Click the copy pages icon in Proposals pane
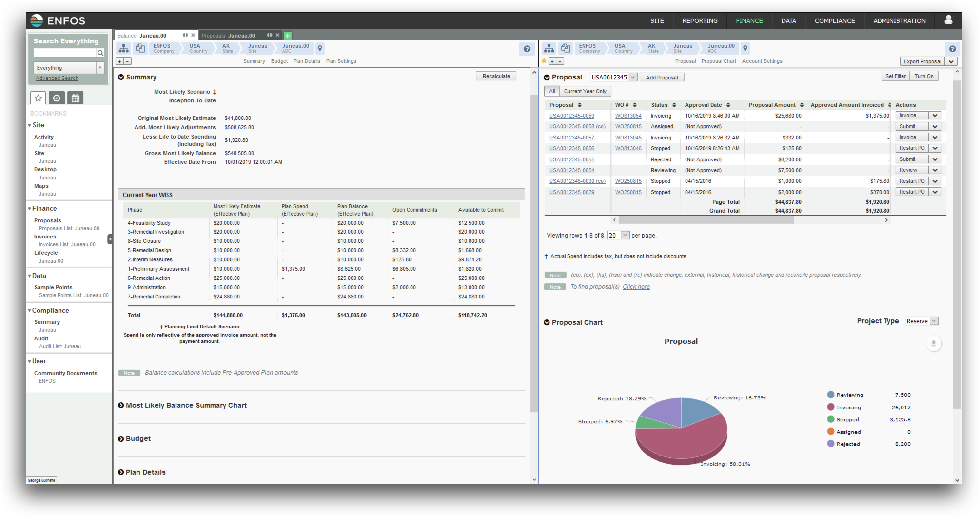The height and width of the screenshot is (516, 980). [x=566, y=48]
